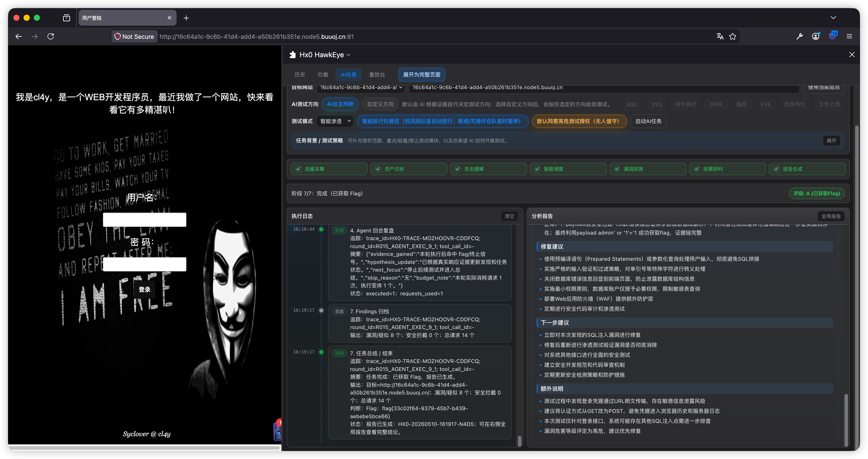Select the AI任务 tab

pyautogui.click(x=348, y=75)
